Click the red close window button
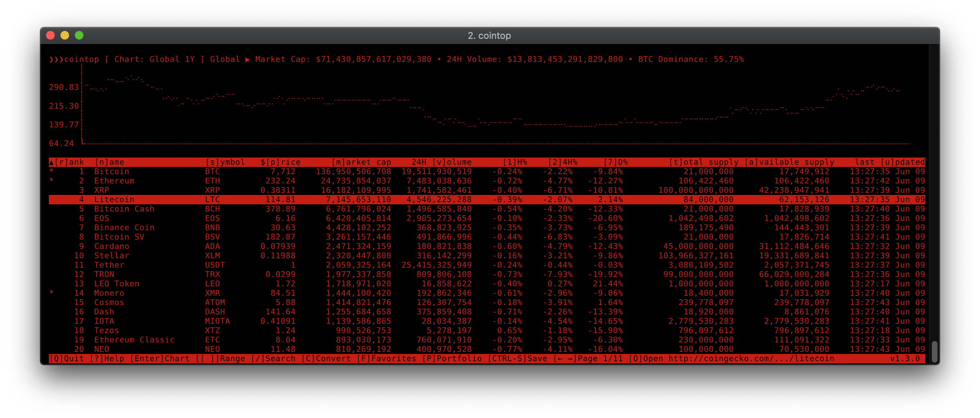The height and width of the screenshot is (418, 980). [50, 35]
